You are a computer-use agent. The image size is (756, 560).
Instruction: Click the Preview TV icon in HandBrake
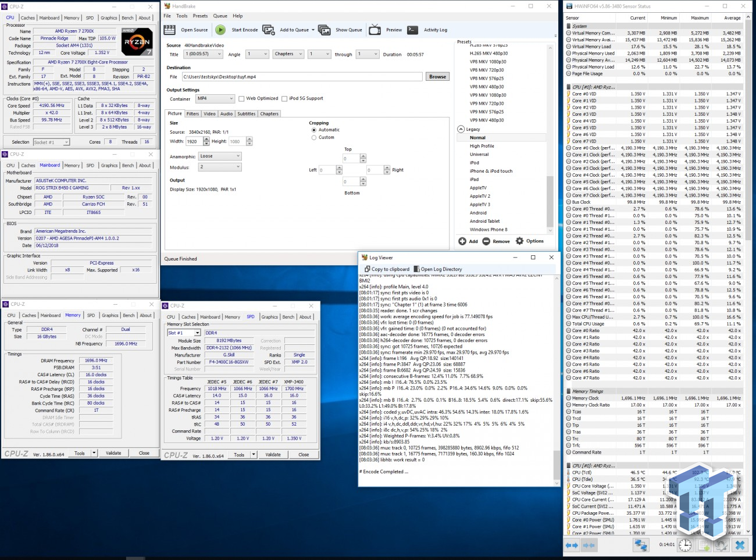coord(375,30)
